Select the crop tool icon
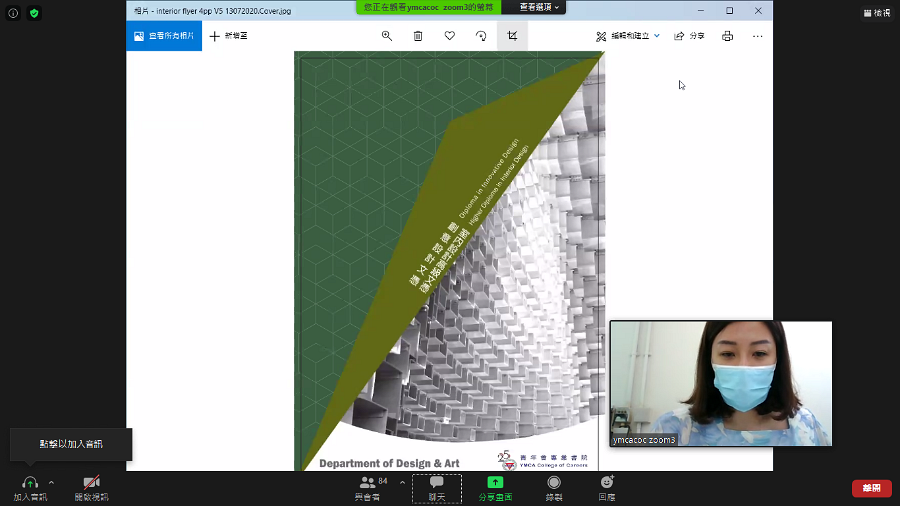Viewport: 900px width, 506px height. tap(513, 36)
